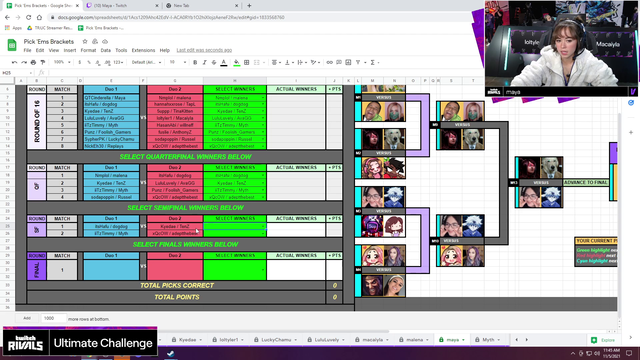640x360 pixels.
Task: Click the browser address bar
Action: [261, 18]
